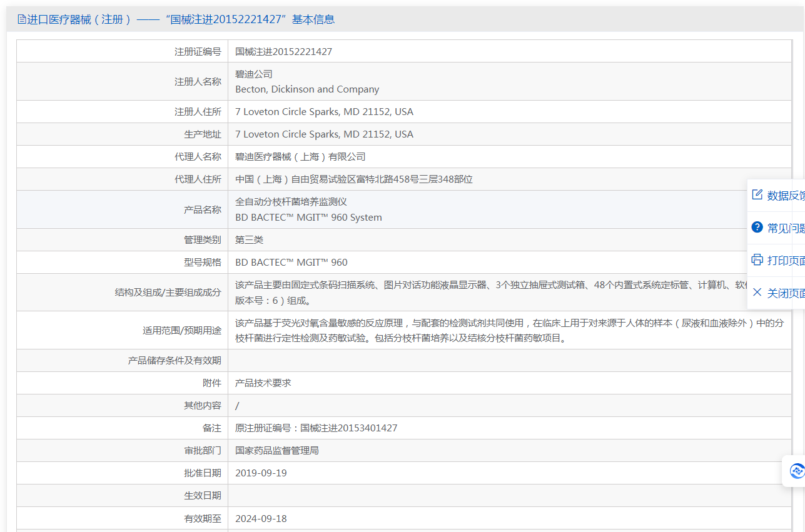Select the registrant name 碧迪公司
Viewport: 805px width, 532px height.
click(x=254, y=74)
